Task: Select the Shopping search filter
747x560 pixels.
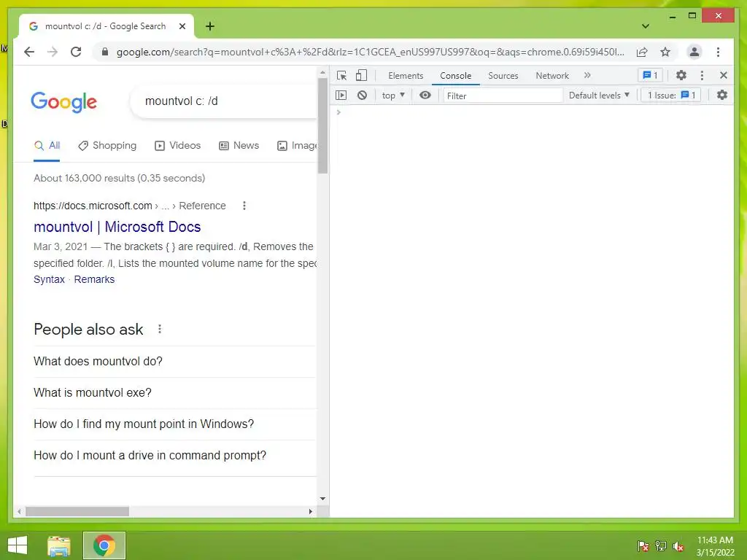Action: click(107, 146)
